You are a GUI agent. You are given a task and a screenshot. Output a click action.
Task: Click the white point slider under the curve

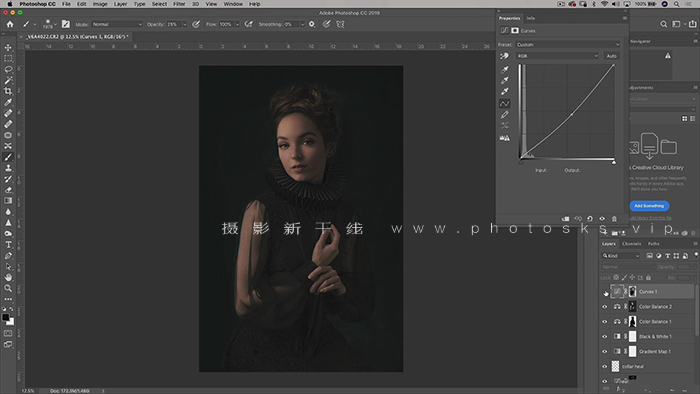[614, 162]
